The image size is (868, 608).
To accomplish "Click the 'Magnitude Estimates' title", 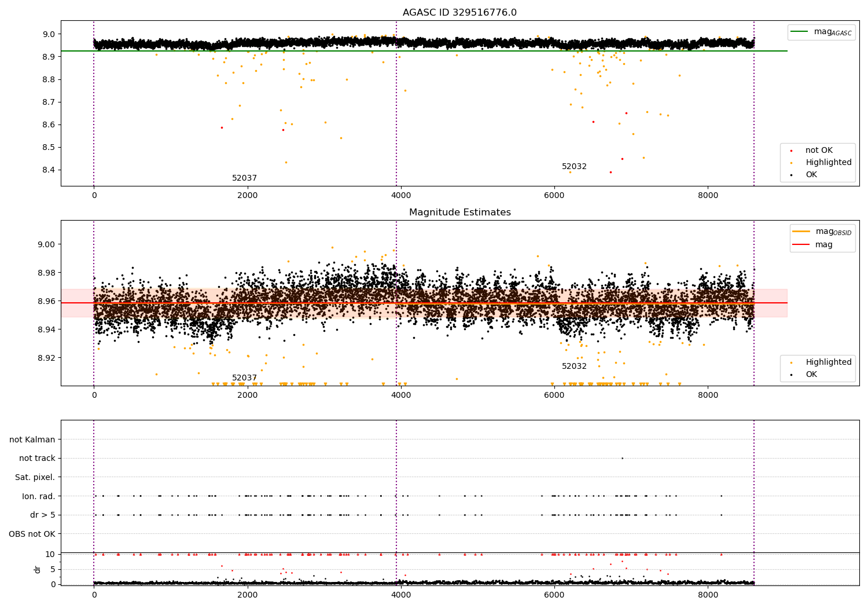I will [x=460, y=213].
